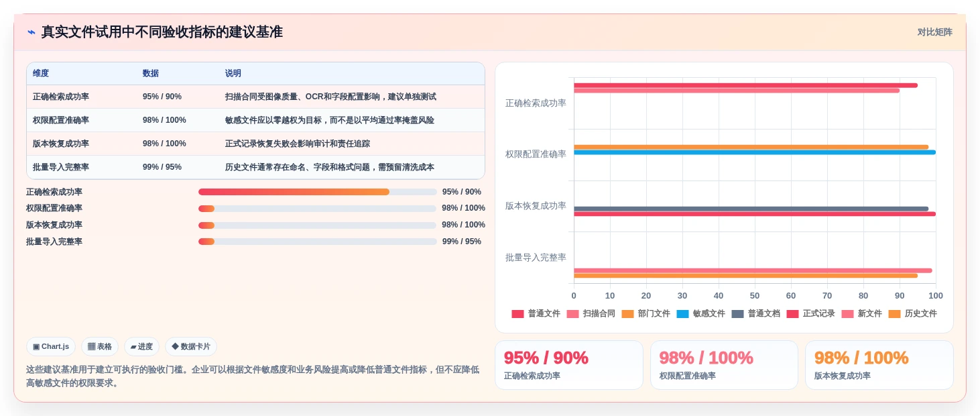Toggle the 部门文件 legend item
The image size is (980, 416).
[646, 313]
